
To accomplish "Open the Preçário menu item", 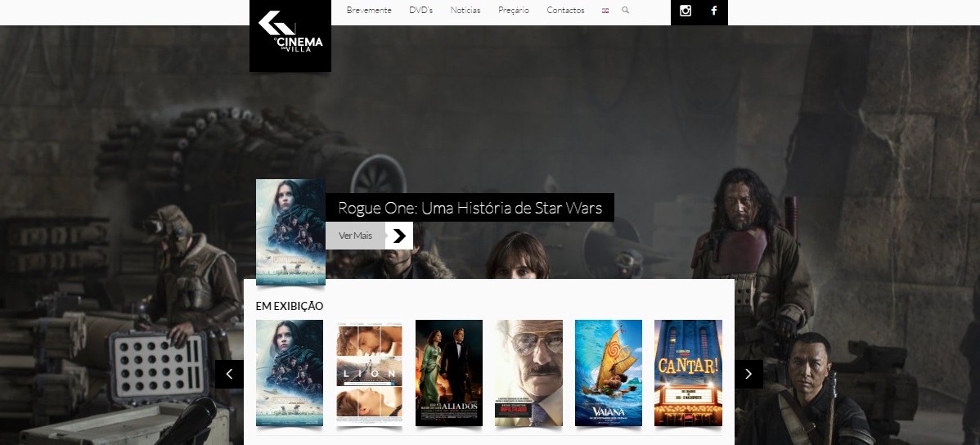I will [x=513, y=10].
